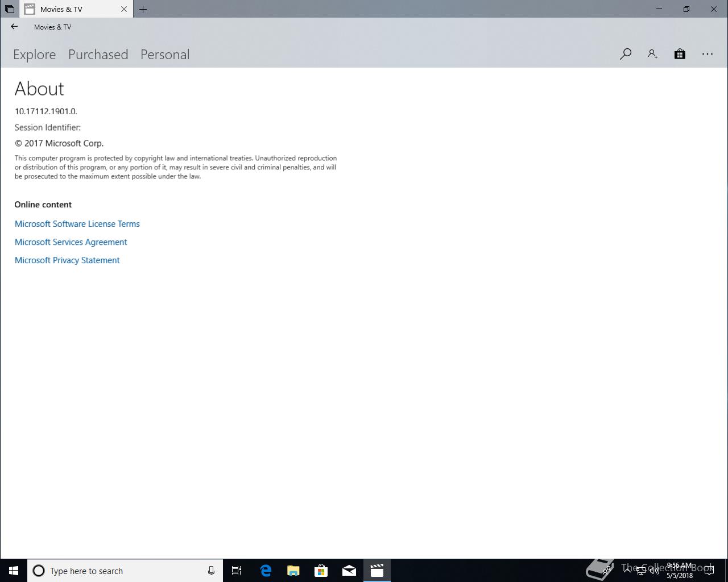This screenshot has width=728, height=582.
Task: Open Mail app from taskbar
Action: 349,571
